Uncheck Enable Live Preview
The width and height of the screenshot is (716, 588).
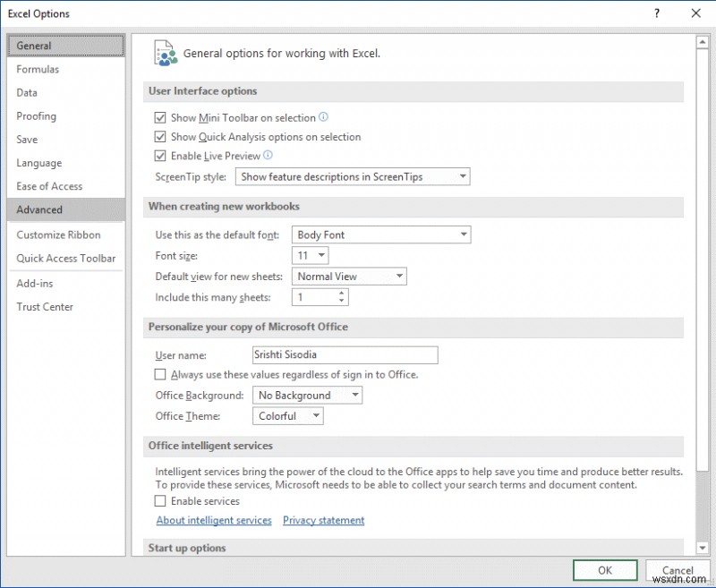(160, 156)
